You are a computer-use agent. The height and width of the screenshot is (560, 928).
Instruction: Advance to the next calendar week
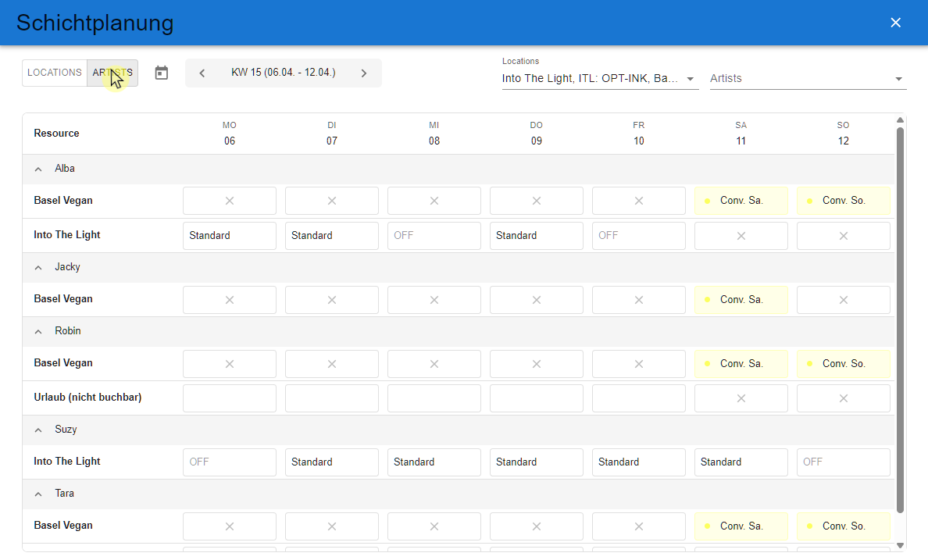[364, 73]
